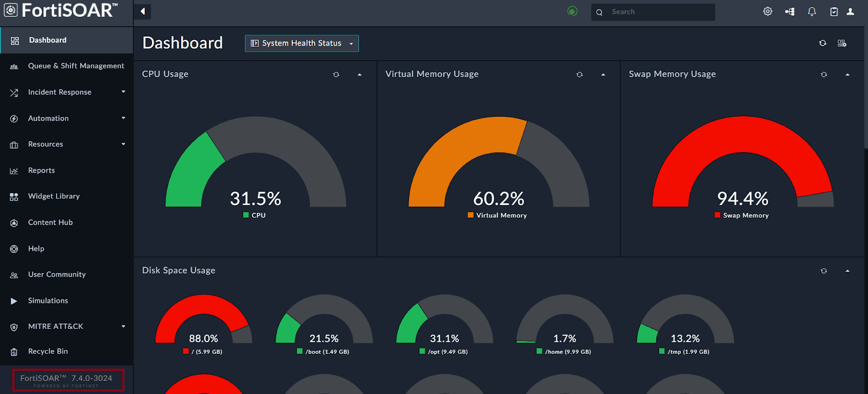Toggle the /home (9.99 GB) legend entry
868x394 pixels.
pyautogui.click(x=564, y=352)
